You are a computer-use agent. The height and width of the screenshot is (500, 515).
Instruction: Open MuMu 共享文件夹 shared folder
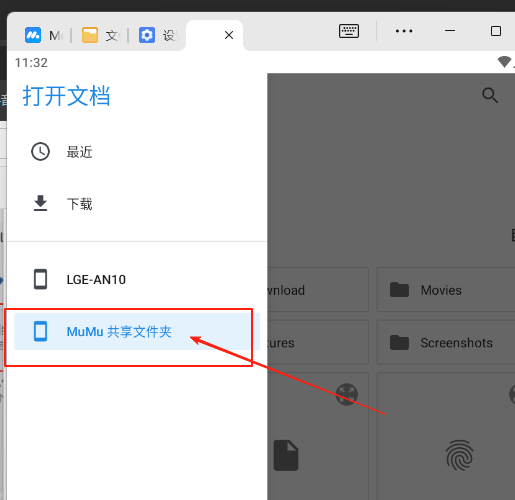tap(137, 331)
